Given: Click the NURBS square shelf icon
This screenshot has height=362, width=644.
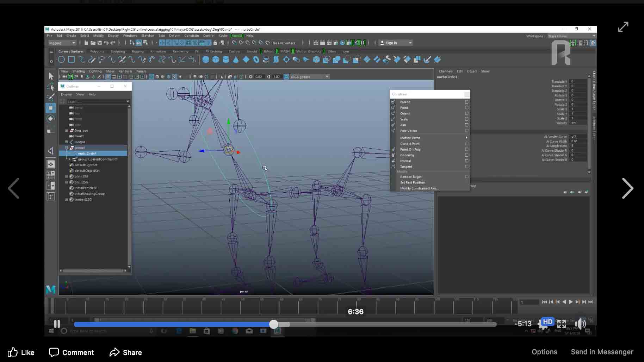Looking at the screenshot, I should (71, 60).
